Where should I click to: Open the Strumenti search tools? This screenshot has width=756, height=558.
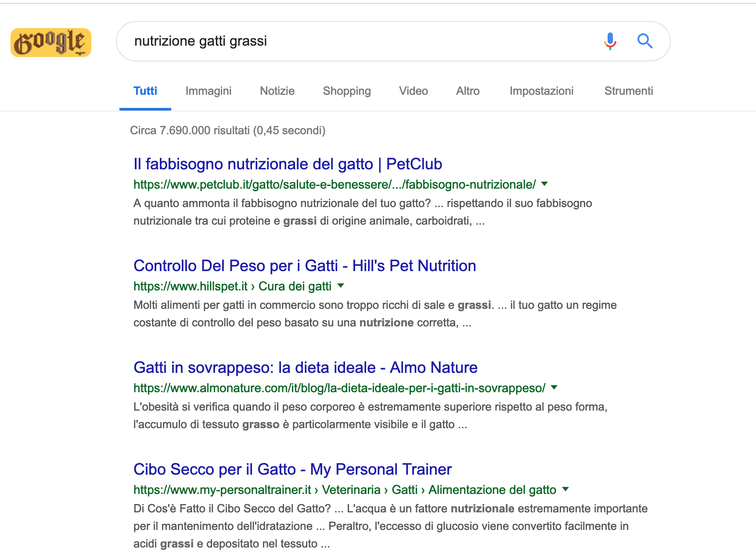point(628,91)
